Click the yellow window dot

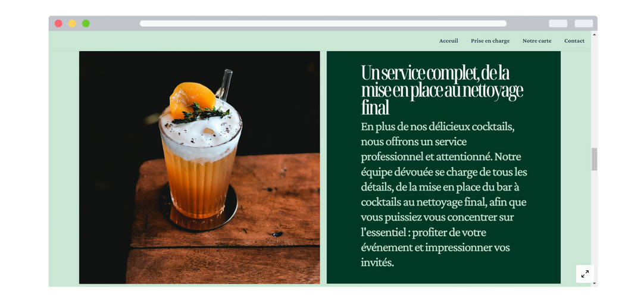click(72, 23)
